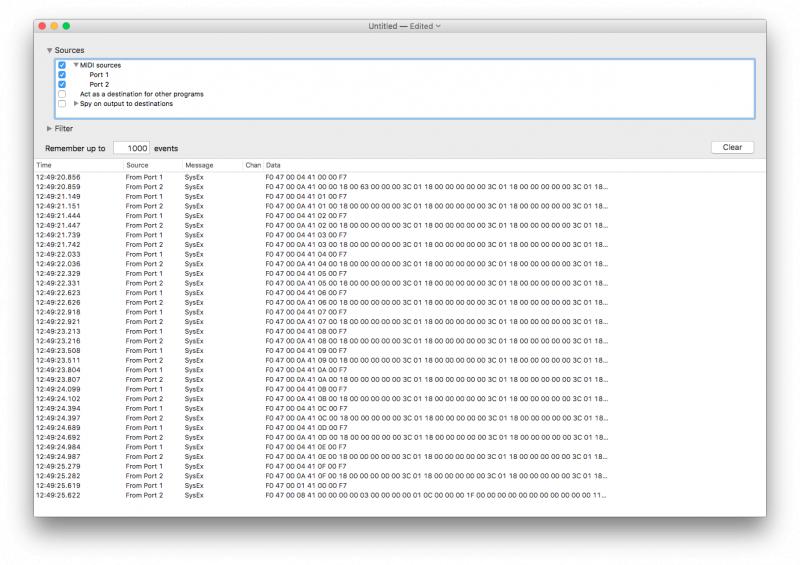The height and width of the screenshot is (565, 800).
Task: Uncheck the Port 1 source checkbox
Action: point(62,75)
